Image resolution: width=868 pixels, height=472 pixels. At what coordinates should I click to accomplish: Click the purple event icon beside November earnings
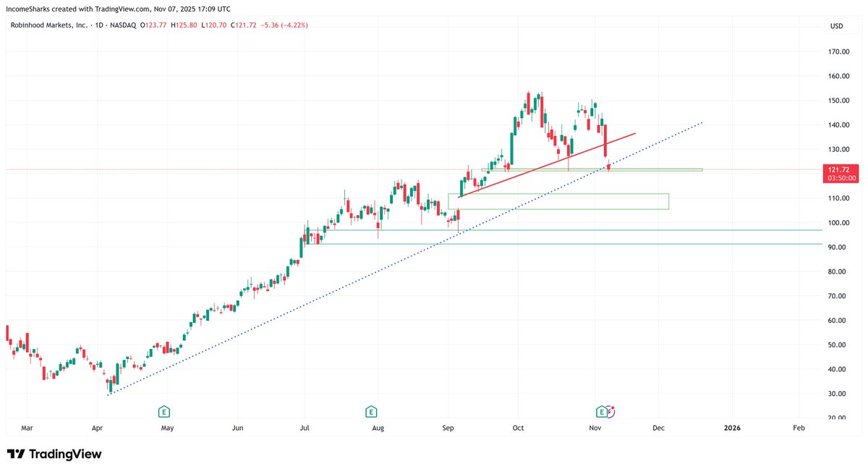[610, 411]
